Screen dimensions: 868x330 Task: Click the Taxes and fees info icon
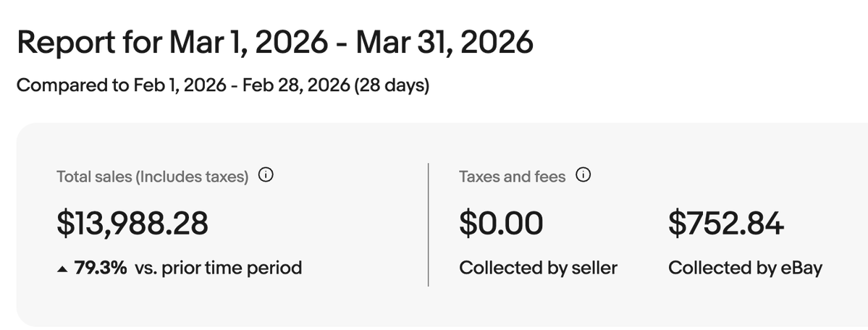point(583,176)
